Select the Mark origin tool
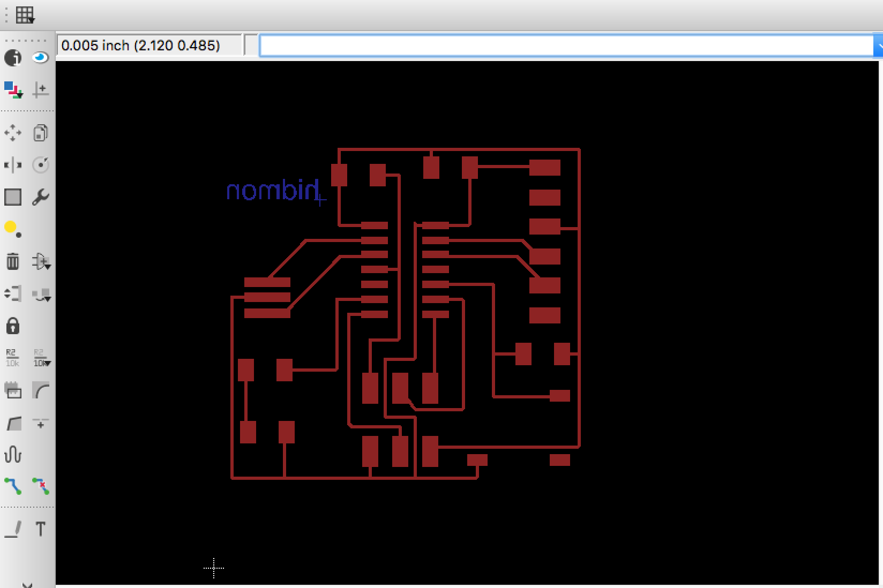 pos(41,89)
